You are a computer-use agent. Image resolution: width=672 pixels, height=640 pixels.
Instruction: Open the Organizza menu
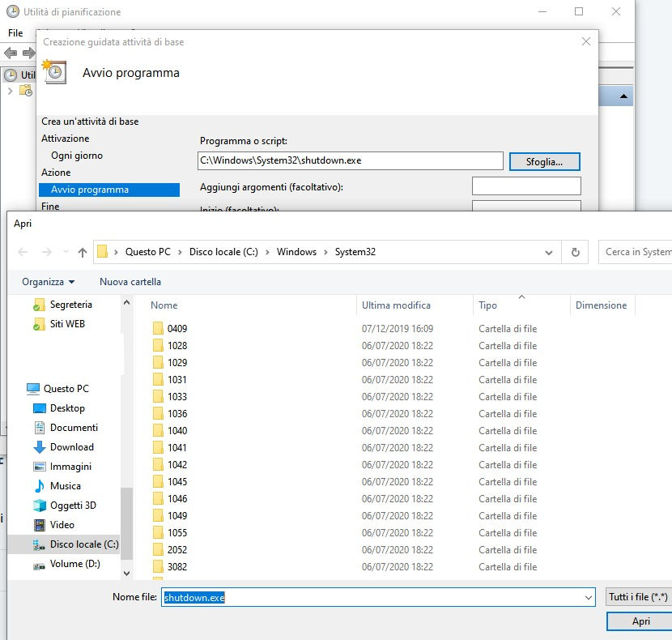[48, 282]
